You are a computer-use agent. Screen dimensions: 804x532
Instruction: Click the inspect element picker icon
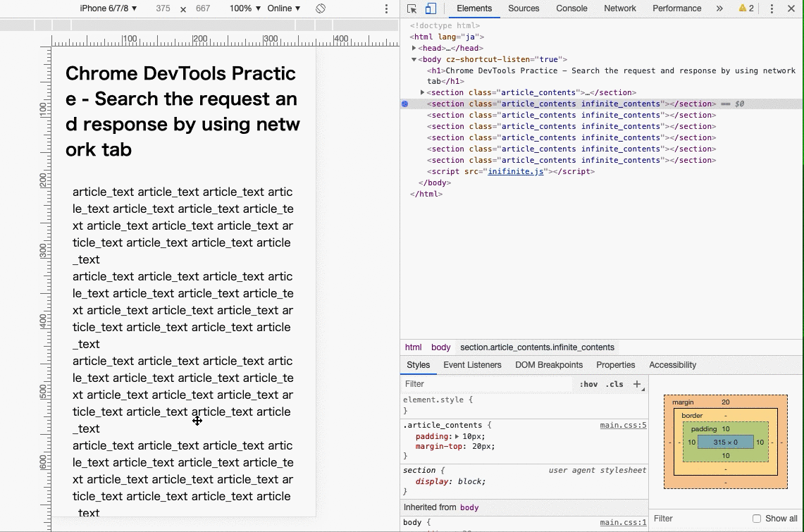[412, 8]
